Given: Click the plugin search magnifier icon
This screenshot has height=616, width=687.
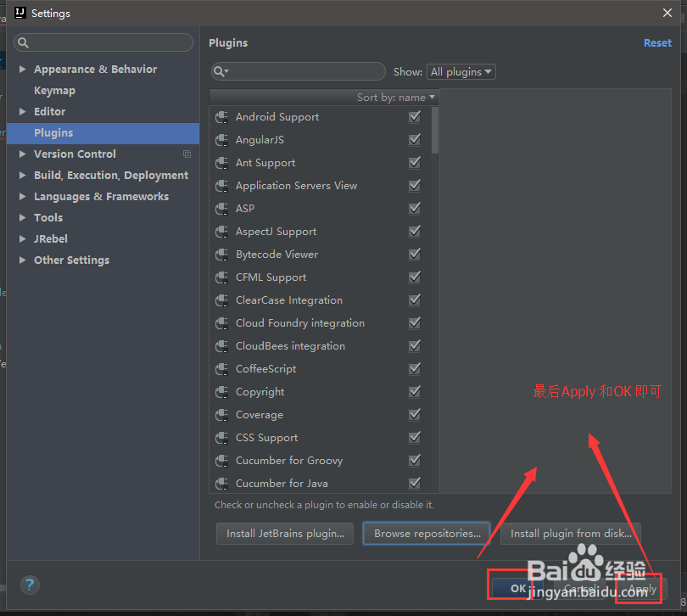Looking at the screenshot, I should (x=221, y=71).
